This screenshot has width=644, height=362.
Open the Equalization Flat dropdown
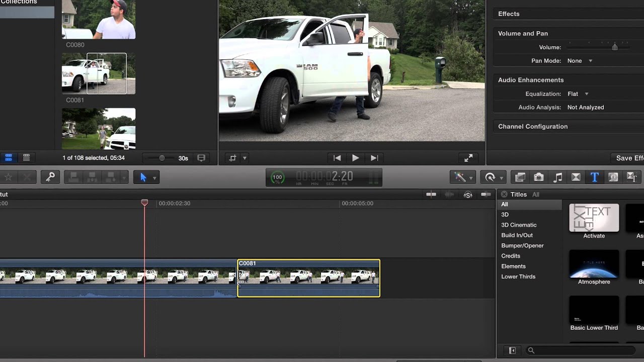(x=578, y=94)
